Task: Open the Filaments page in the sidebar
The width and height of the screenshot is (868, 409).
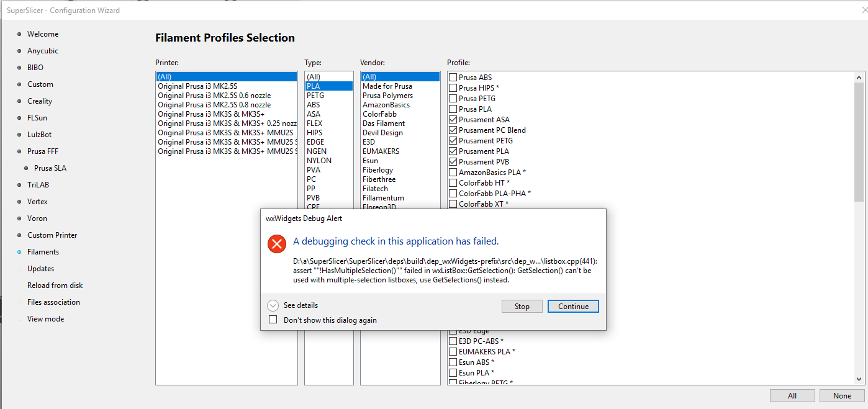Action: coord(41,251)
